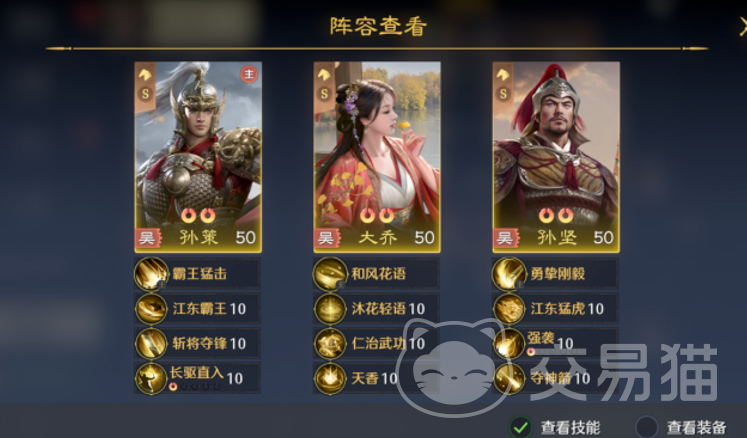Screen dimensions: 747x438
Task: Click the 主 commander badge on 孙策
Action: pyautogui.click(x=249, y=74)
